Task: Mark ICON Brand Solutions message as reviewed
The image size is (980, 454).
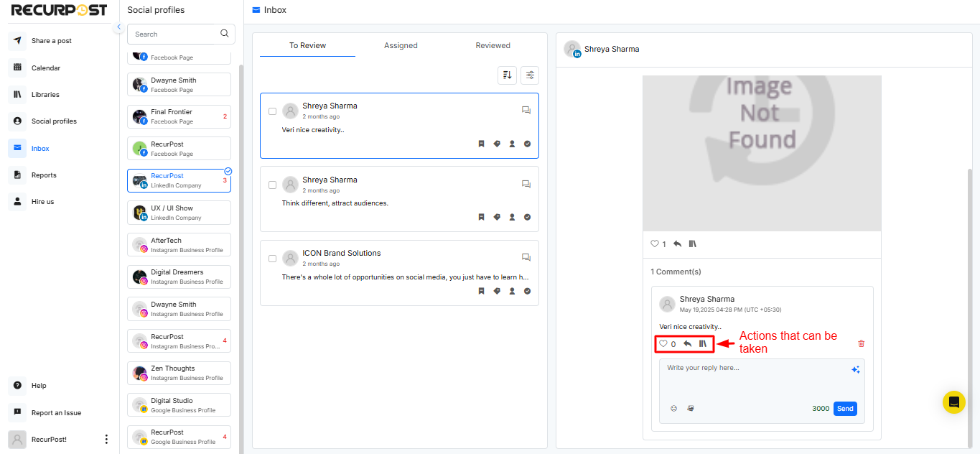Action: click(x=527, y=291)
